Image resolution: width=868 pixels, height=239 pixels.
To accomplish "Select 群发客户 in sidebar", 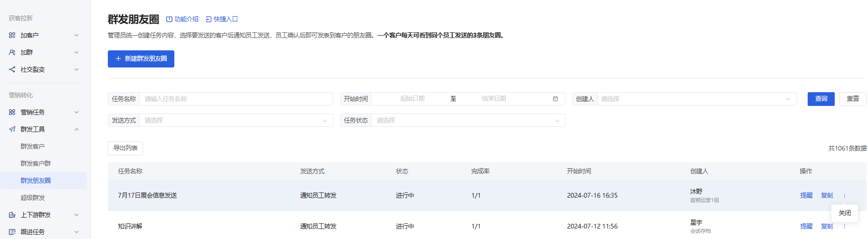I will 33,146.
